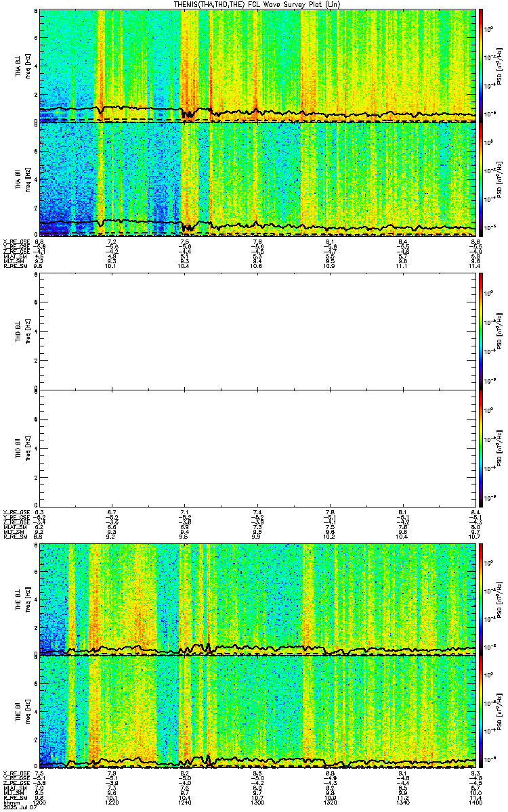This screenshot has width=508, height=812.
Task: Click the '1320' time tick label
Action: (x=330, y=803)
